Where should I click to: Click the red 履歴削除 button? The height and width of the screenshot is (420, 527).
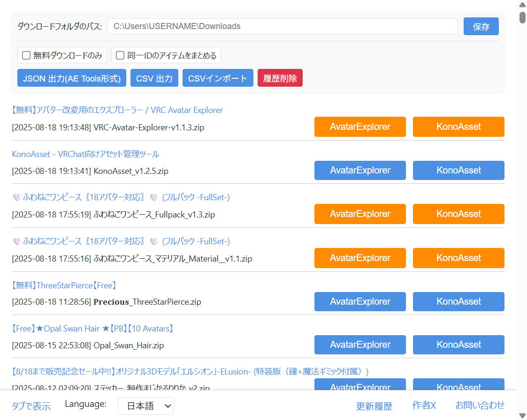point(280,78)
